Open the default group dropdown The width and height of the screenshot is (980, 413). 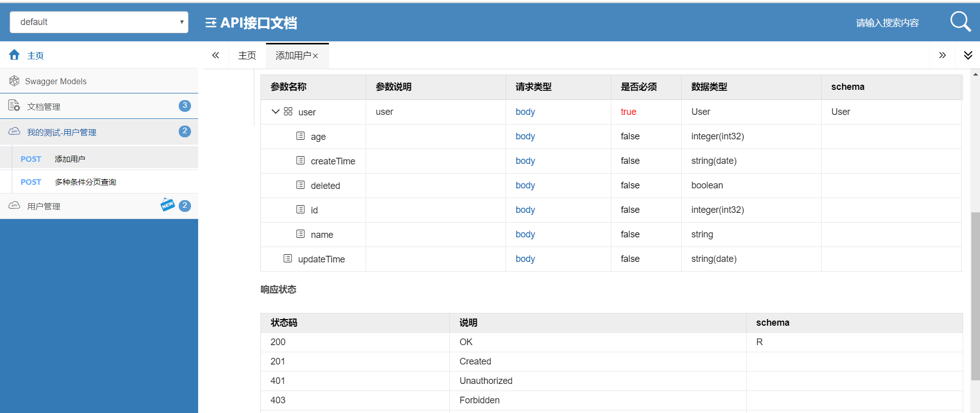pyautogui.click(x=99, y=22)
